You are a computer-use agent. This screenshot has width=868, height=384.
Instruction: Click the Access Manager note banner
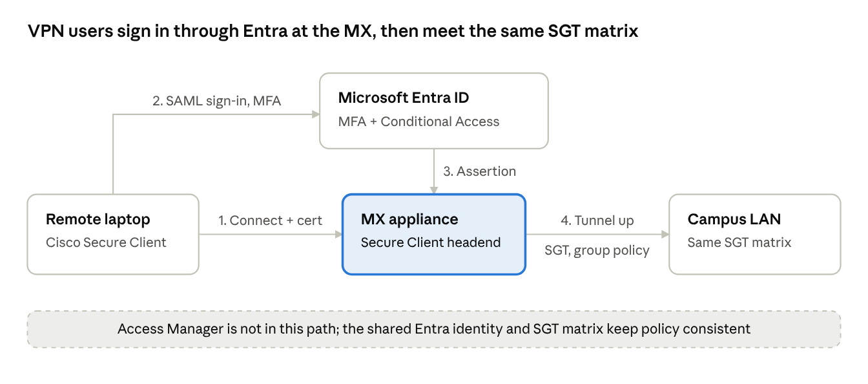pos(434,329)
